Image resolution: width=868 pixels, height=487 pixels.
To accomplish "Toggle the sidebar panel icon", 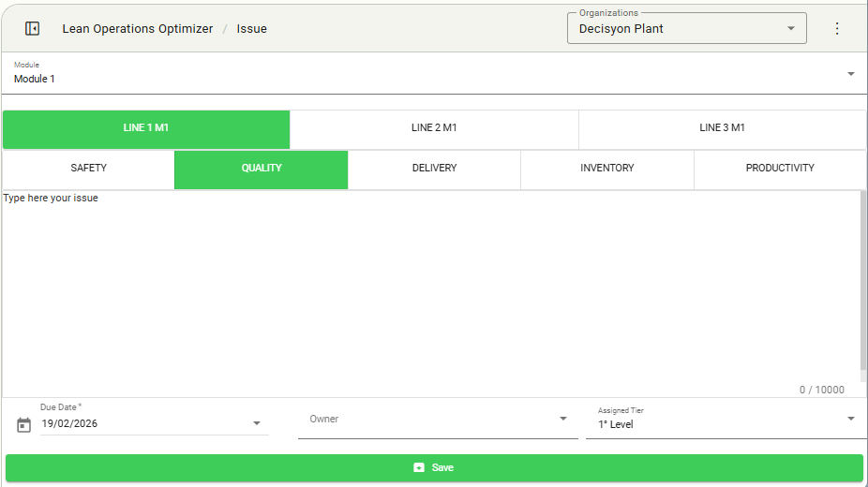I will click(x=32, y=29).
